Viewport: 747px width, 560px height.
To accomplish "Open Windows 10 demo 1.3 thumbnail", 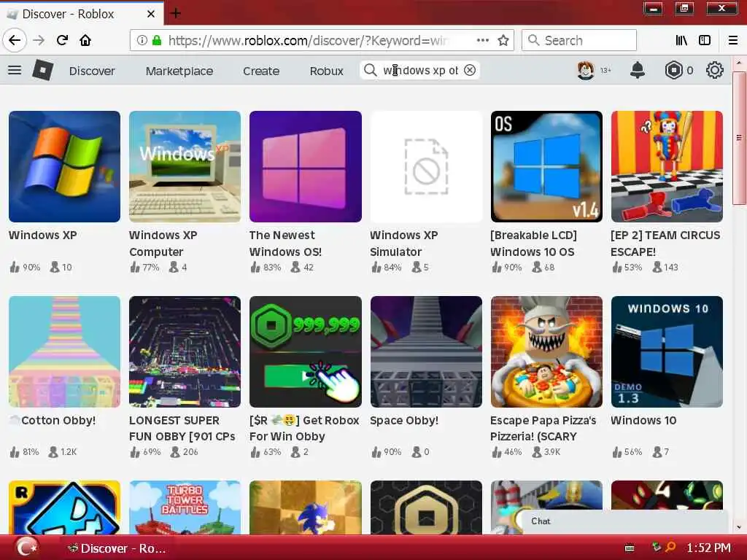I will click(667, 352).
